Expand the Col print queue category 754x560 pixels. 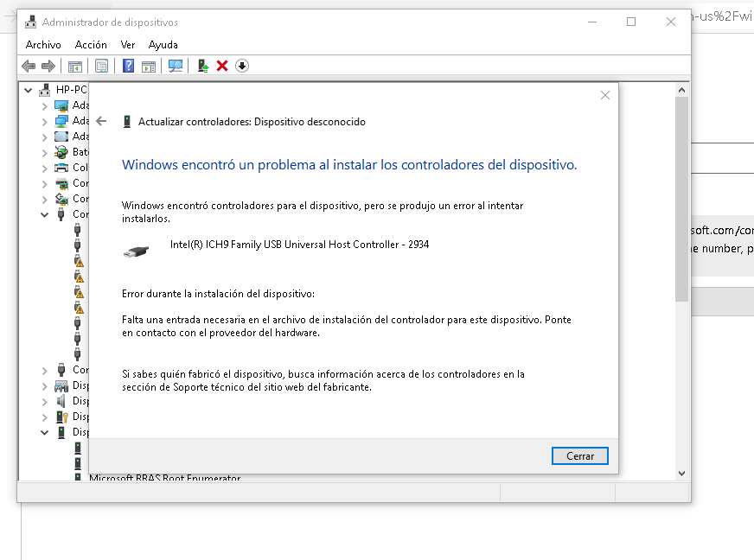(x=44, y=169)
